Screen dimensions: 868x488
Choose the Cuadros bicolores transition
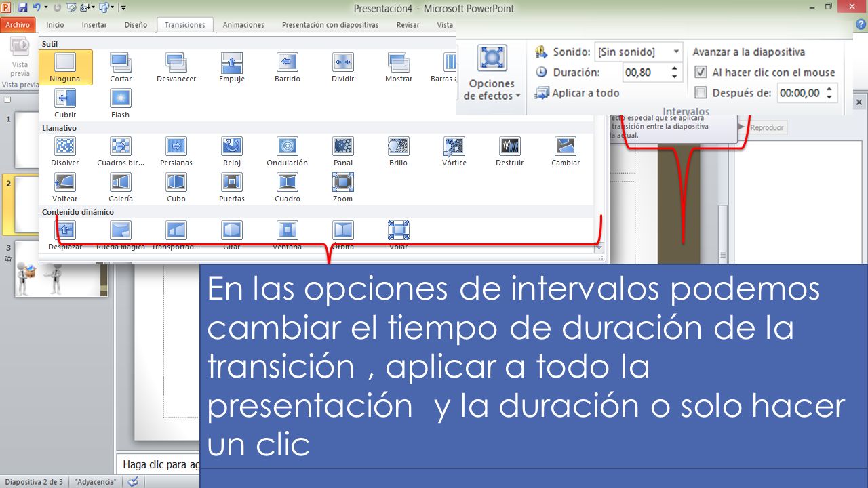pyautogui.click(x=121, y=151)
